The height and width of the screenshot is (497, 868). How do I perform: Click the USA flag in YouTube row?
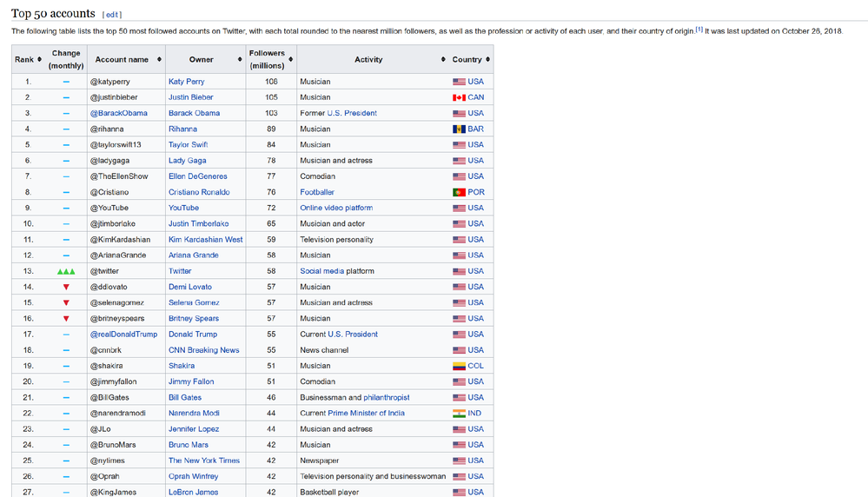[x=459, y=209]
